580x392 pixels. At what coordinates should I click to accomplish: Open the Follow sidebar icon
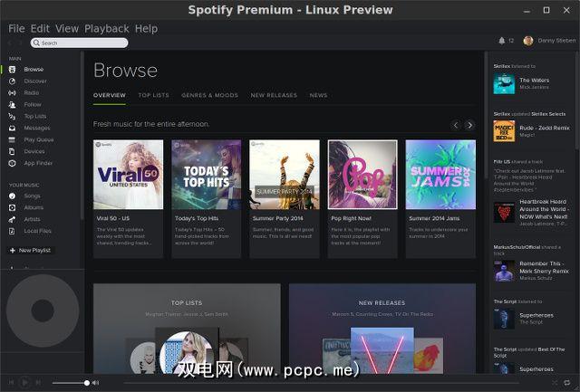point(12,104)
